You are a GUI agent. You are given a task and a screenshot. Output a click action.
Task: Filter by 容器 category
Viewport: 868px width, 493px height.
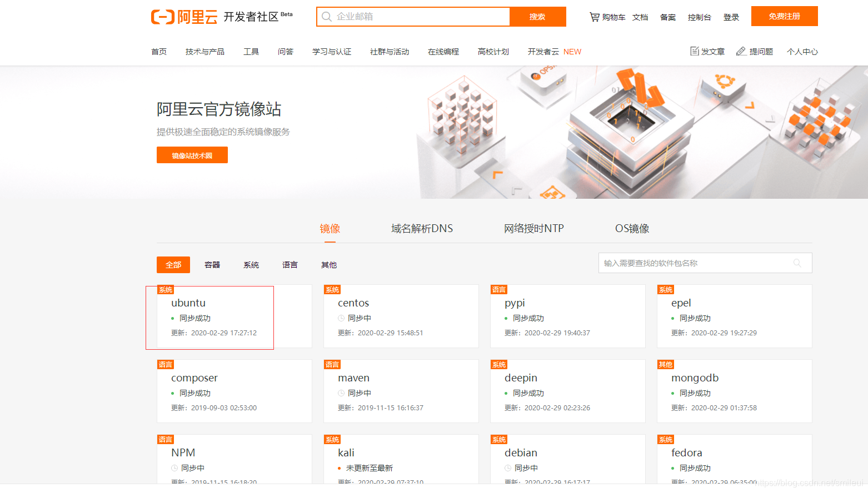[212, 265]
